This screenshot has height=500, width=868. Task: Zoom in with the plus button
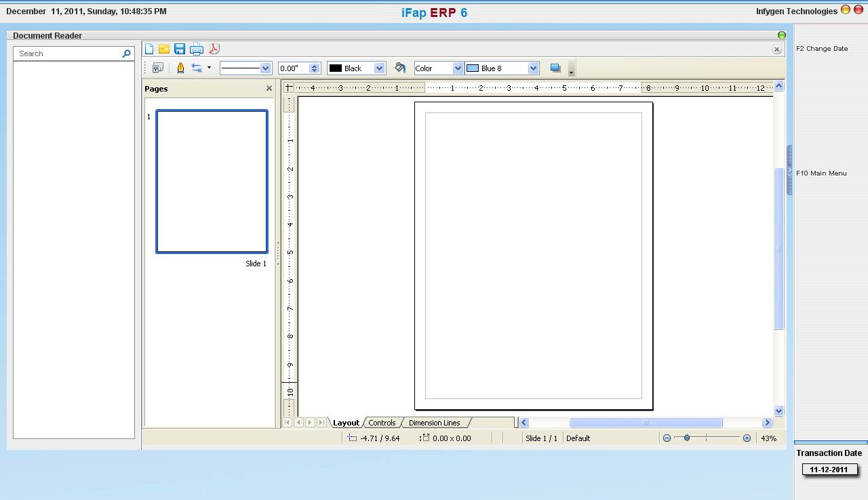(747, 438)
